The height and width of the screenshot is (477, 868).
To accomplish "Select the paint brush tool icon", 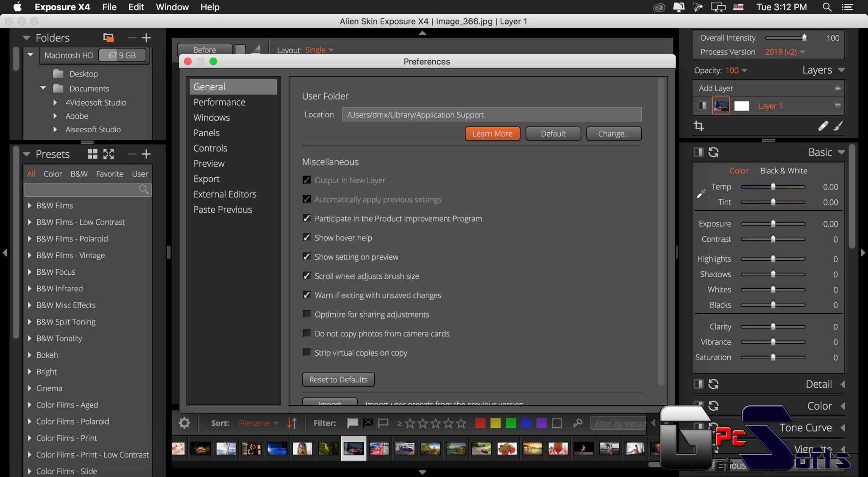I will point(838,126).
